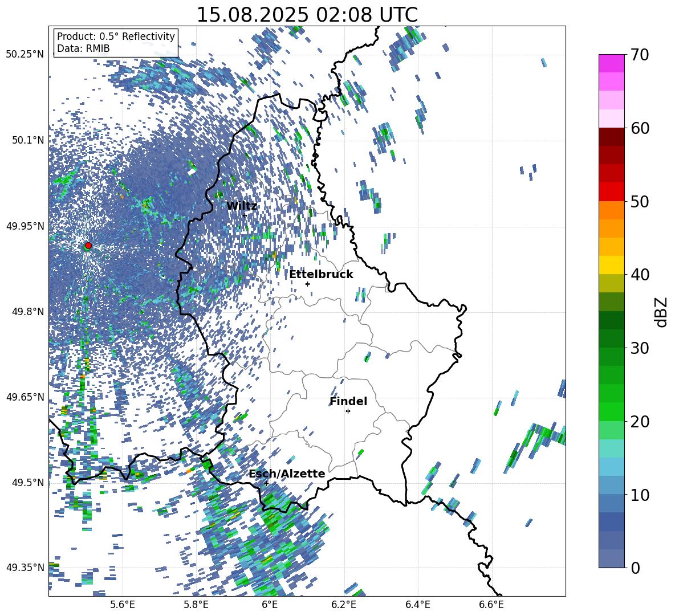Click the red radar location dot
The width and height of the screenshot is (675, 616).
[x=88, y=246]
